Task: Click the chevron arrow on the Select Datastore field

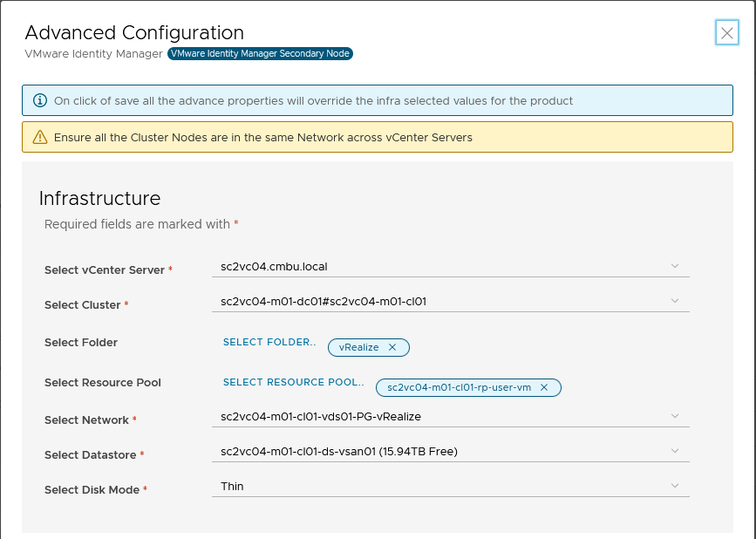Action: pos(674,451)
